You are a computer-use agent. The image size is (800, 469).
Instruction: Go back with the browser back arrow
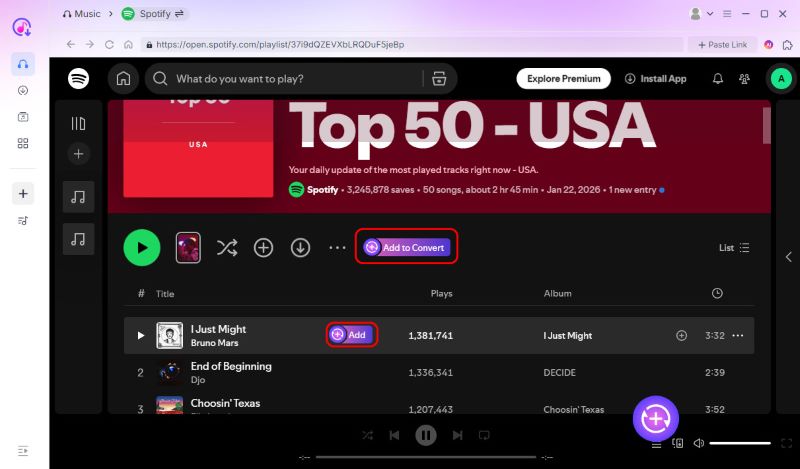tap(71, 44)
